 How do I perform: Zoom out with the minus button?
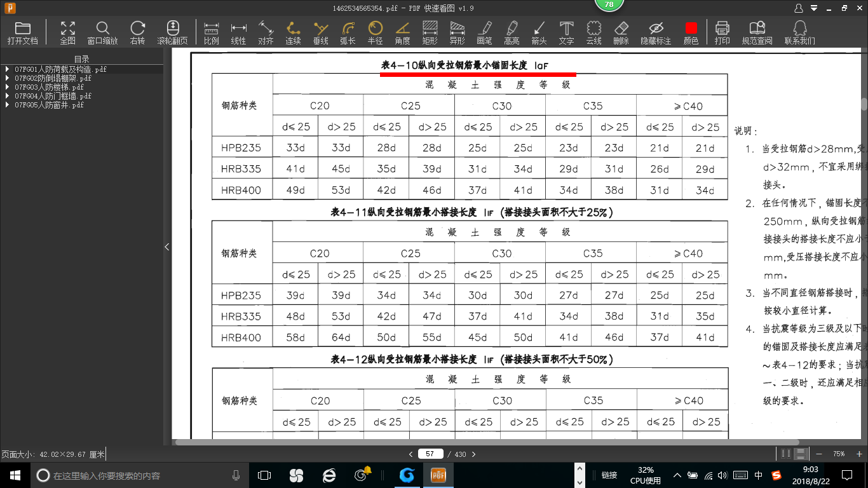pos(818,454)
